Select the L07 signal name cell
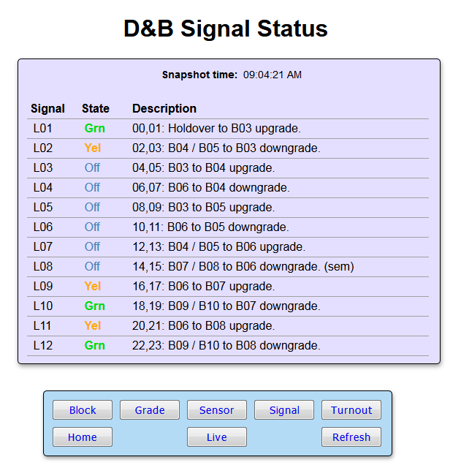 coord(43,247)
